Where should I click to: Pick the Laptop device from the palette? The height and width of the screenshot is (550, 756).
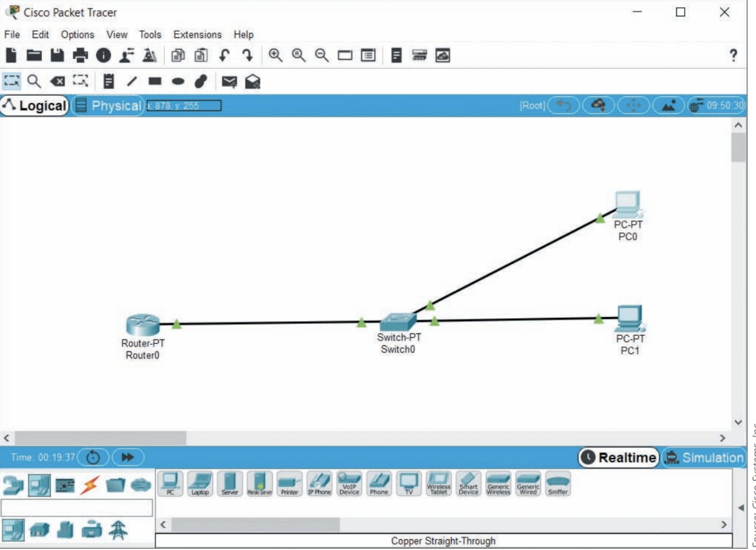click(x=200, y=484)
